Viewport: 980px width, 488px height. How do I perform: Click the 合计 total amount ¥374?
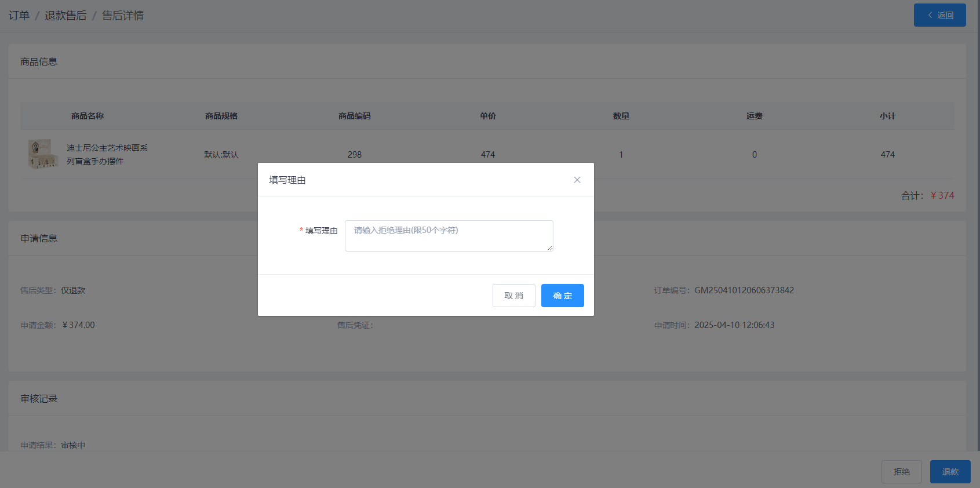point(942,196)
